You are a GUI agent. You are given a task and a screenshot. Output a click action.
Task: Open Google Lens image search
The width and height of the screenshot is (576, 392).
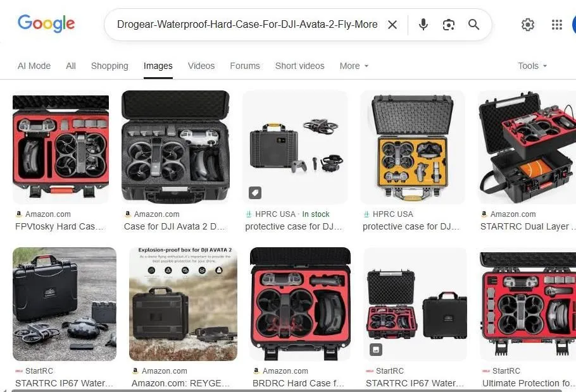448,25
